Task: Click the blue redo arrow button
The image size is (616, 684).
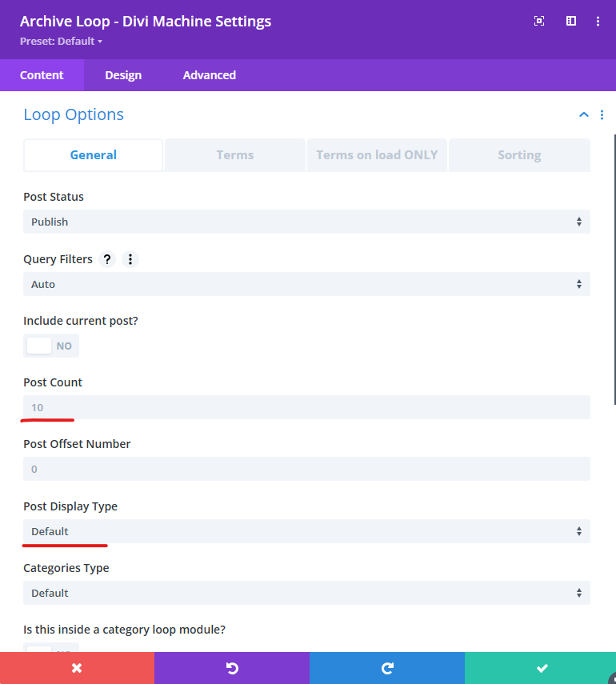Action: click(386, 668)
